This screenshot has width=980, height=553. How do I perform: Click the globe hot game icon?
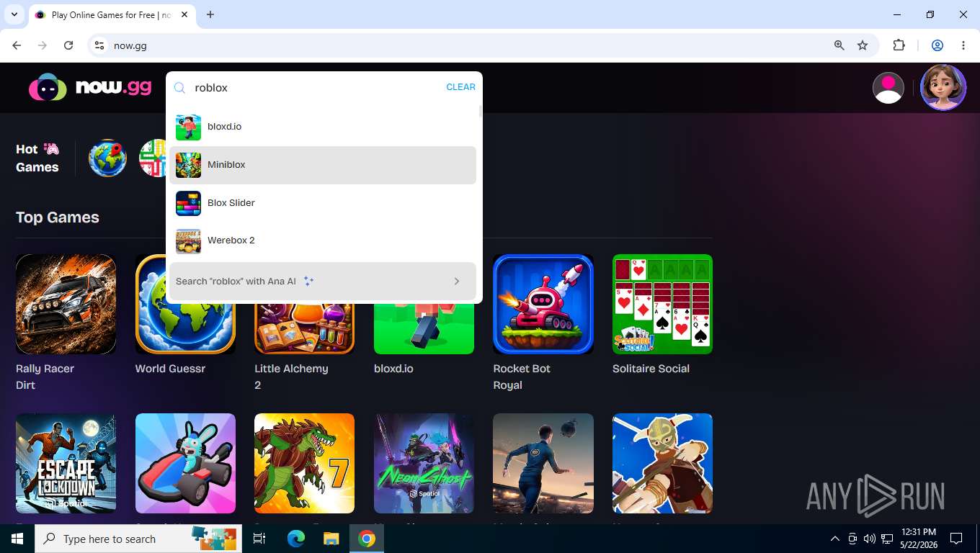click(x=107, y=158)
